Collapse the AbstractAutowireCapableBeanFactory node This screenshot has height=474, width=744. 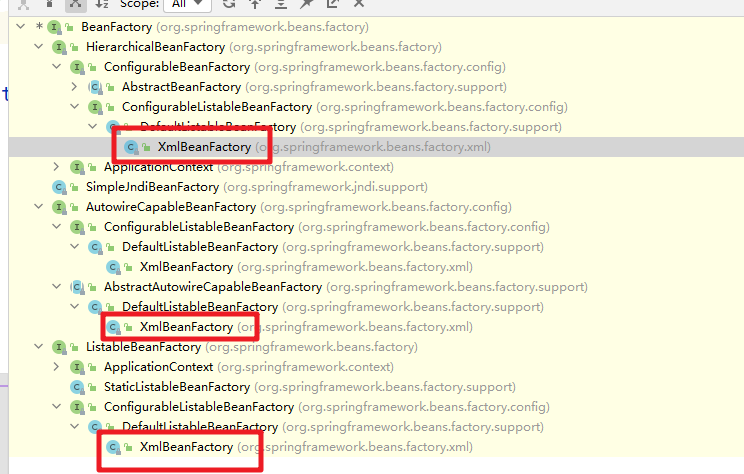click(x=56, y=287)
